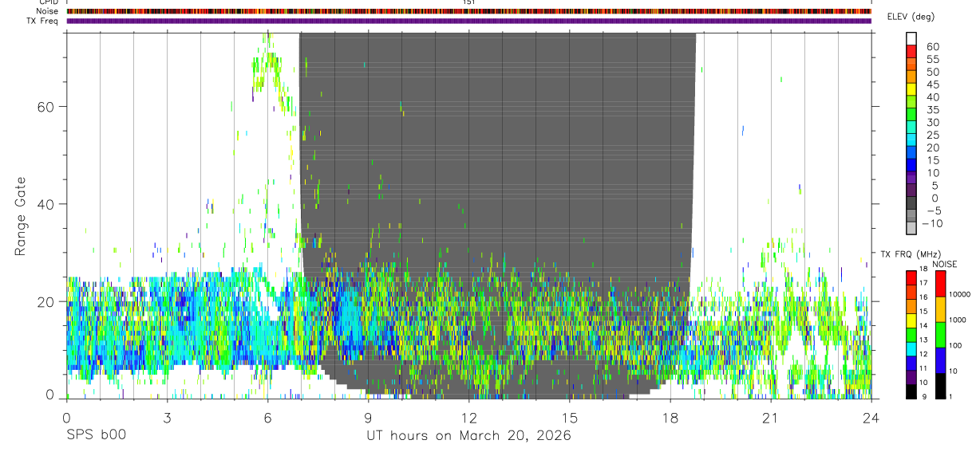Click the '100' label in NOISE legend

click(x=955, y=345)
